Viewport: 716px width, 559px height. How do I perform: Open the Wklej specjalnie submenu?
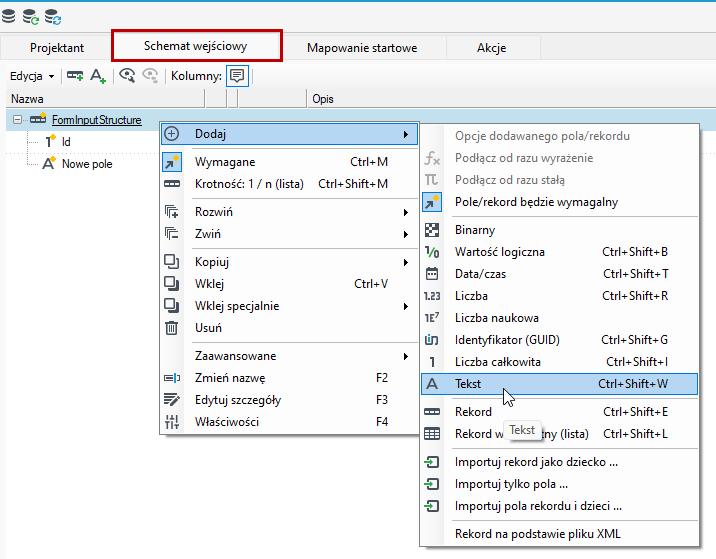click(290, 306)
